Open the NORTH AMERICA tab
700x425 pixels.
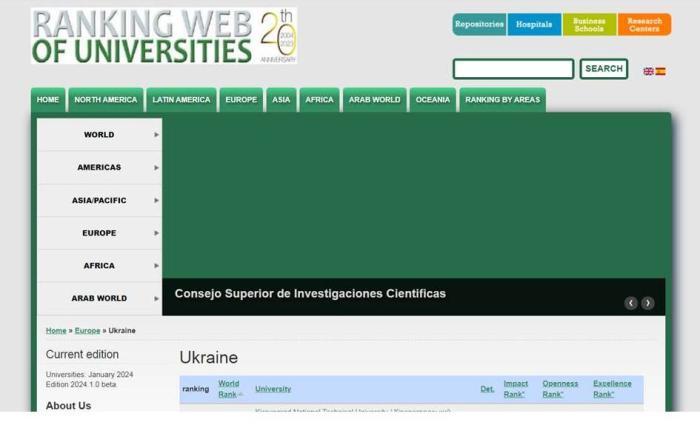click(x=106, y=100)
